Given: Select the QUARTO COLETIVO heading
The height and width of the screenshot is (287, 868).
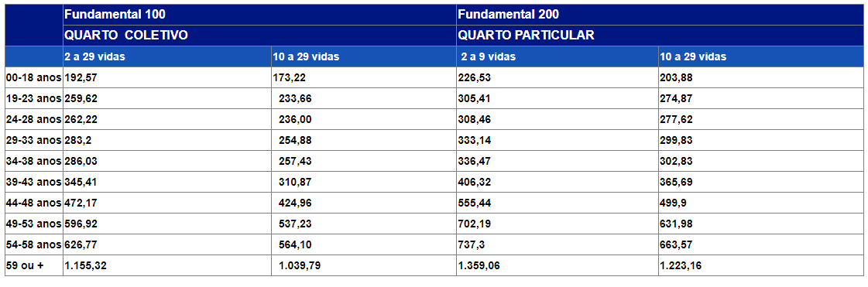Looking at the screenshot, I should [126, 36].
